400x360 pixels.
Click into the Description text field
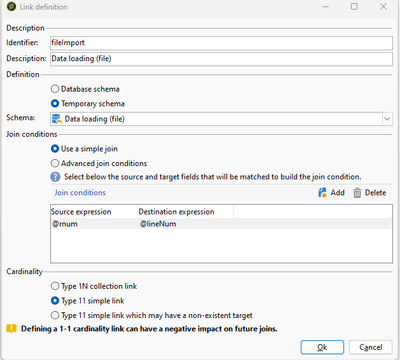coord(221,59)
